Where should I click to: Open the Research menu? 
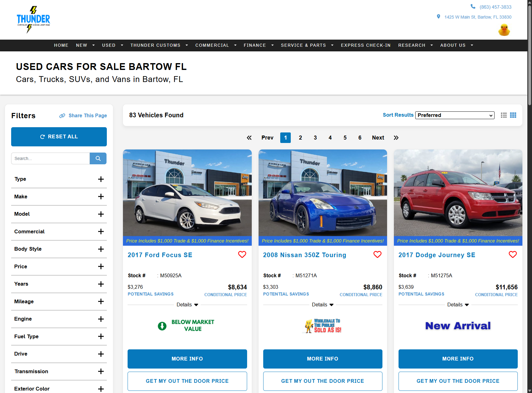point(416,45)
